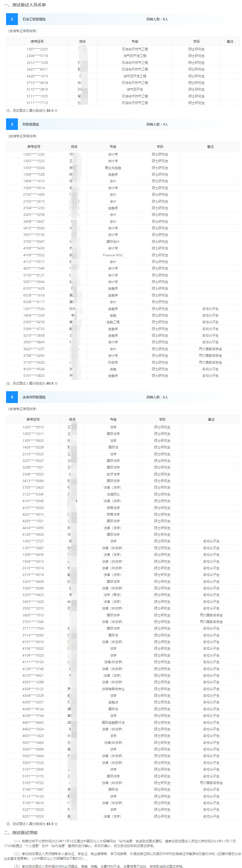Select the 法学类其他专业 major cell
This screenshot has width=242, height=868.
click(x=113, y=689)
